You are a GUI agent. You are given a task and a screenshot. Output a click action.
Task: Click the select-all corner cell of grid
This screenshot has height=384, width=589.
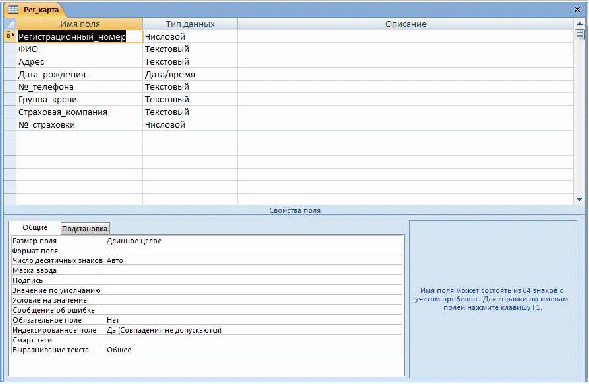click(x=10, y=24)
